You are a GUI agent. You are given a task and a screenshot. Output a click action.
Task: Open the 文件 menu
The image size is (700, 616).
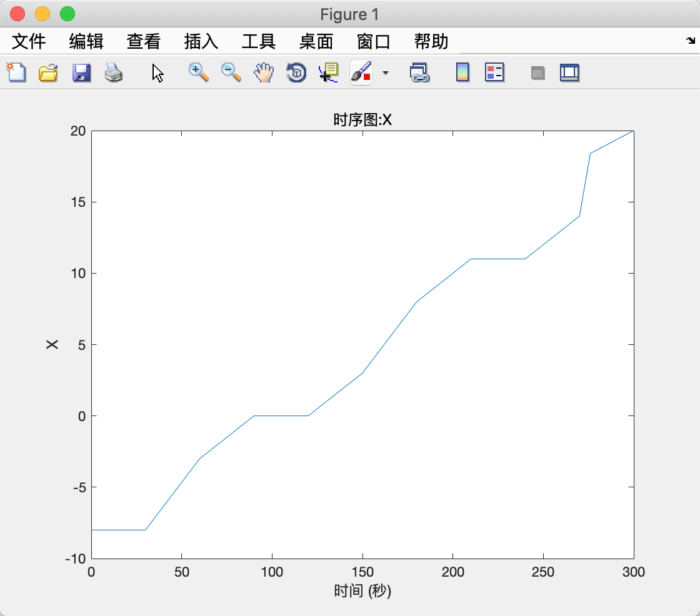coord(29,41)
